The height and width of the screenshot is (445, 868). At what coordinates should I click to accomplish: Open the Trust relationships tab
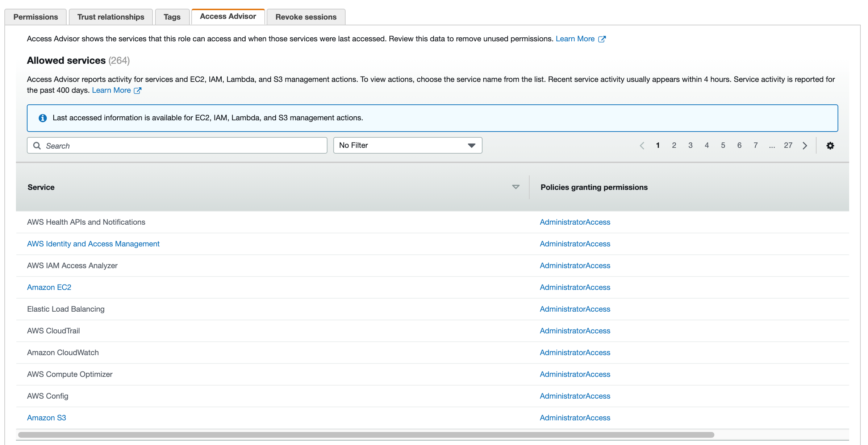point(111,17)
